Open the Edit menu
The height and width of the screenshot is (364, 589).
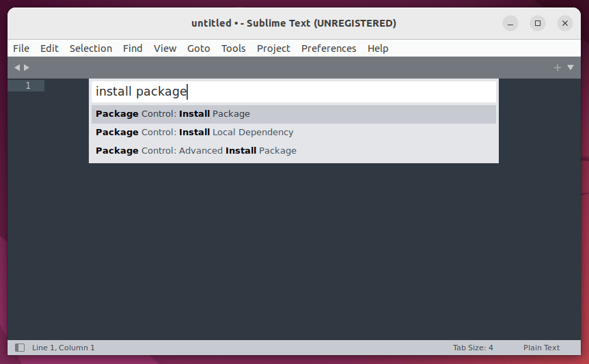pyautogui.click(x=49, y=48)
